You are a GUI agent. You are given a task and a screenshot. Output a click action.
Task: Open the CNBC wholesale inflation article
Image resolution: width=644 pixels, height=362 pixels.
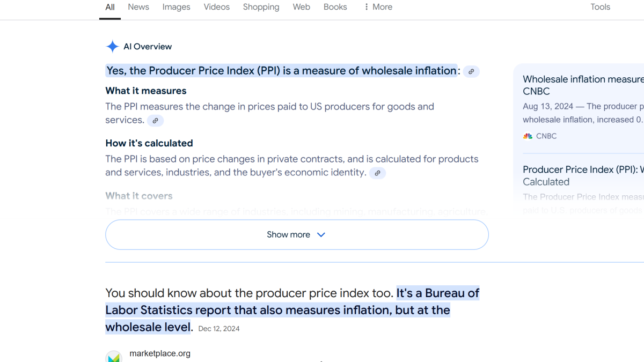point(583,85)
